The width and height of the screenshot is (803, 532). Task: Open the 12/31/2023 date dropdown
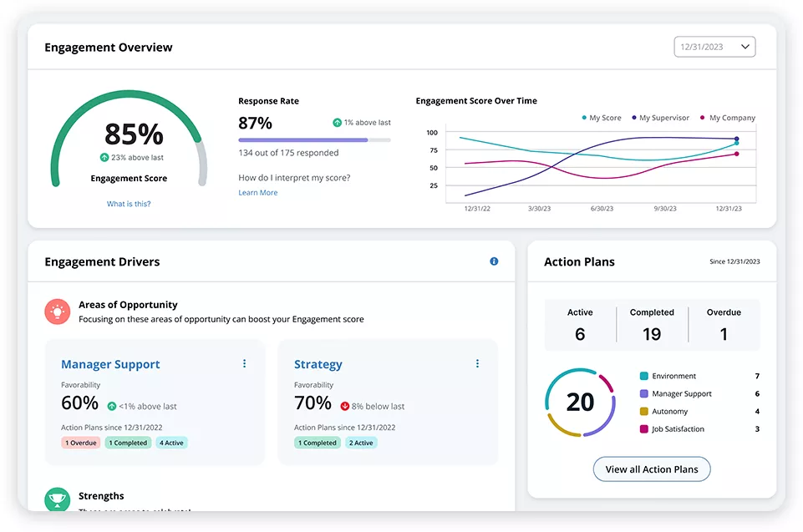[714, 47]
